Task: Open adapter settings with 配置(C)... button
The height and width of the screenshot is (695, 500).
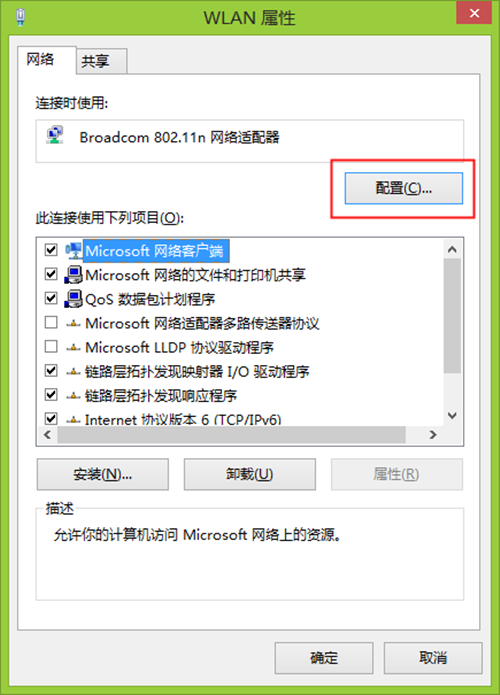Action: click(404, 188)
